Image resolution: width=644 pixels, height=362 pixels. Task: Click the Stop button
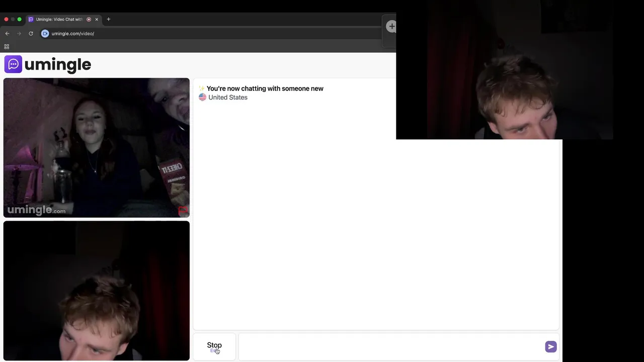(214, 346)
